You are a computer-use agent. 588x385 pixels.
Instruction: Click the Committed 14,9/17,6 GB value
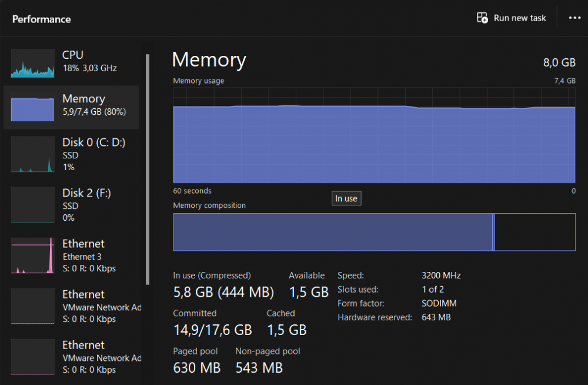pos(213,330)
